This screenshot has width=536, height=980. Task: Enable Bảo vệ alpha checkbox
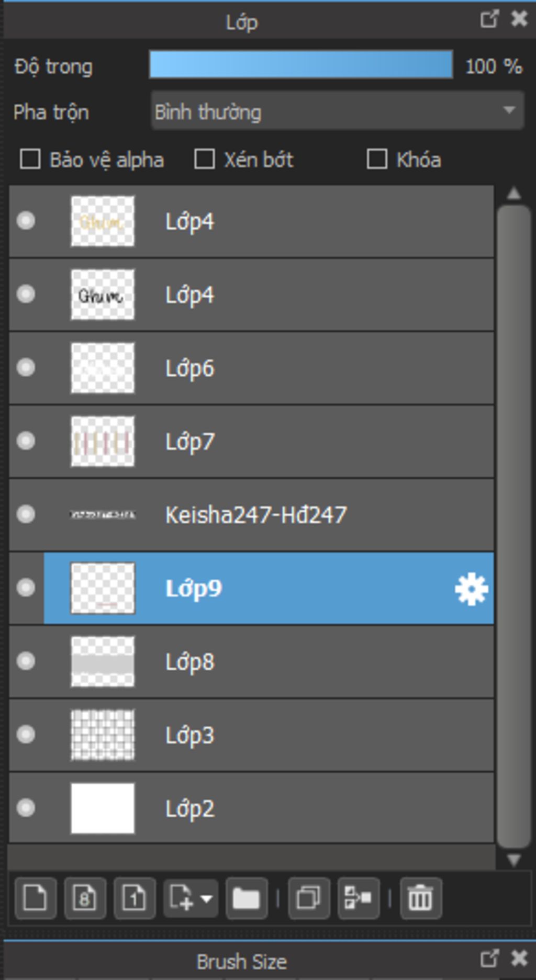click(x=30, y=159)
